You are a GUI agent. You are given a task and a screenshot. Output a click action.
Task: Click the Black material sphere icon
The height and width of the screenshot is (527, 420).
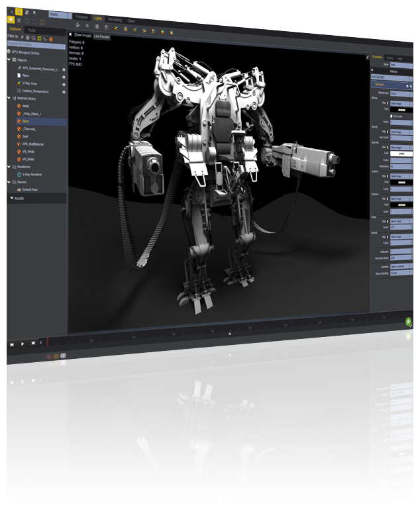[x=17, y=122]
